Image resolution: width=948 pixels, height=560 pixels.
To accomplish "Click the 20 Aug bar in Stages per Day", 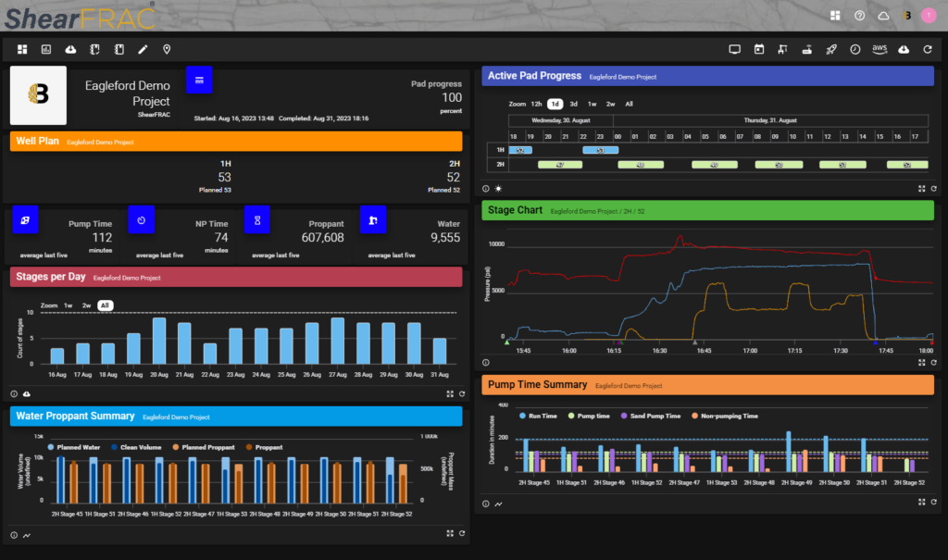I will (x=159, y=341).
